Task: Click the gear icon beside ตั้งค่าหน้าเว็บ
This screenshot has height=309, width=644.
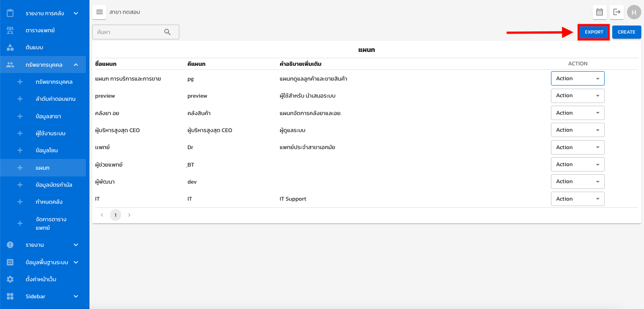Action: pos(10,279)
